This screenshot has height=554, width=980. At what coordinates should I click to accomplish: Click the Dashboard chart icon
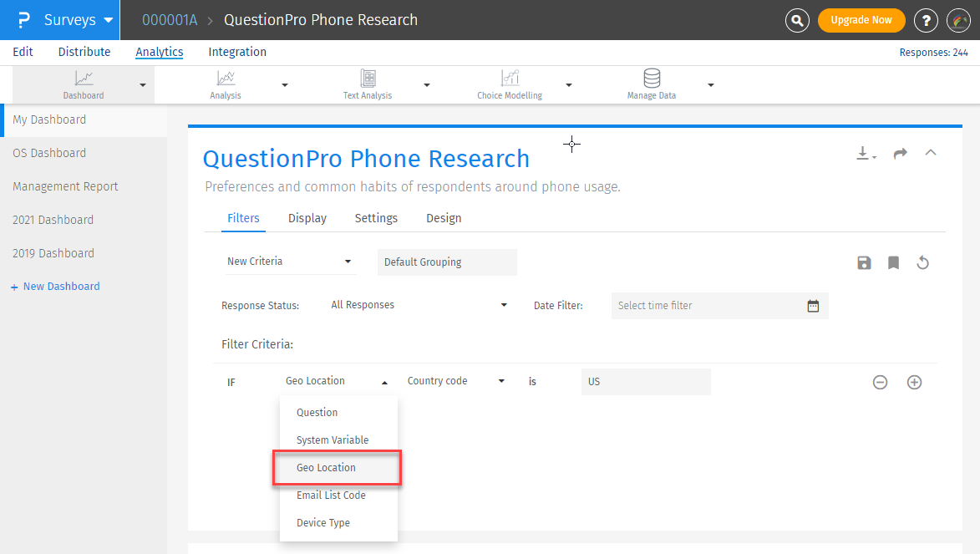tap(84, 79)
